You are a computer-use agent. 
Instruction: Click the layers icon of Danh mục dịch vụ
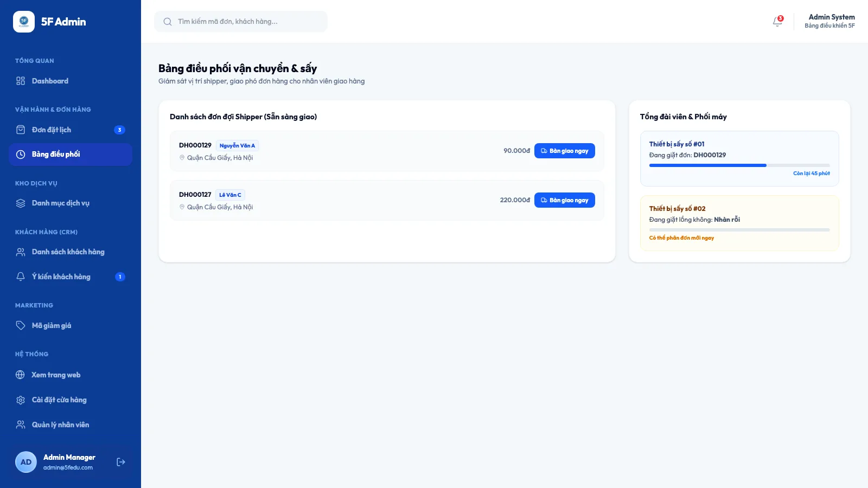[x=21, y=203]
